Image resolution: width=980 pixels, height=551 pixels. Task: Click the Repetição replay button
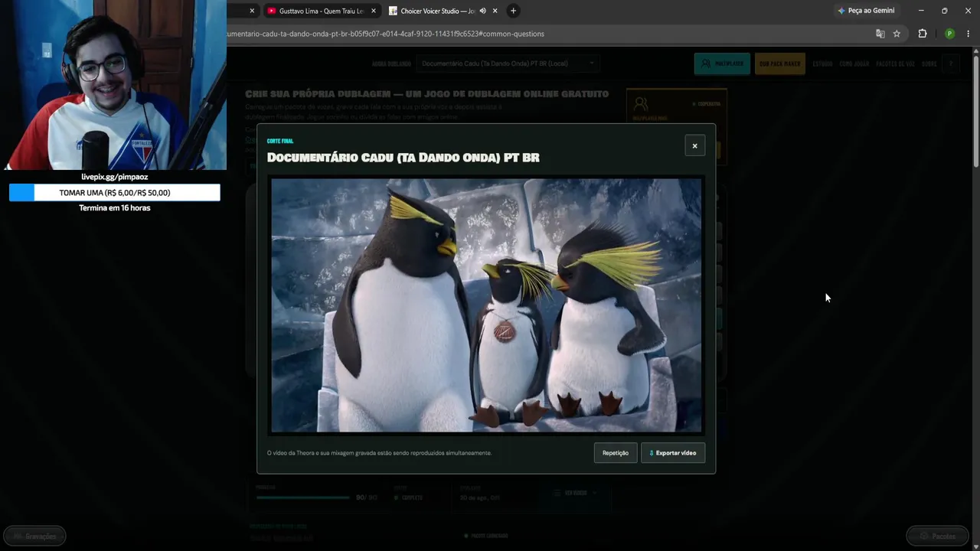point(615,453)
